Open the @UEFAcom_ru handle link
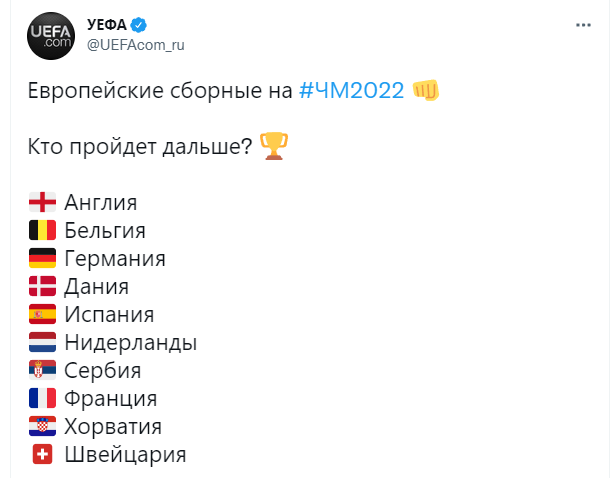The image size is (616, 478). pyautogui.click(x=136, y=45)
